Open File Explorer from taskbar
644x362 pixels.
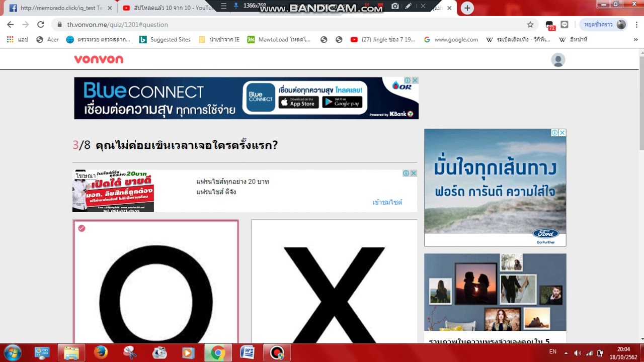71,353
